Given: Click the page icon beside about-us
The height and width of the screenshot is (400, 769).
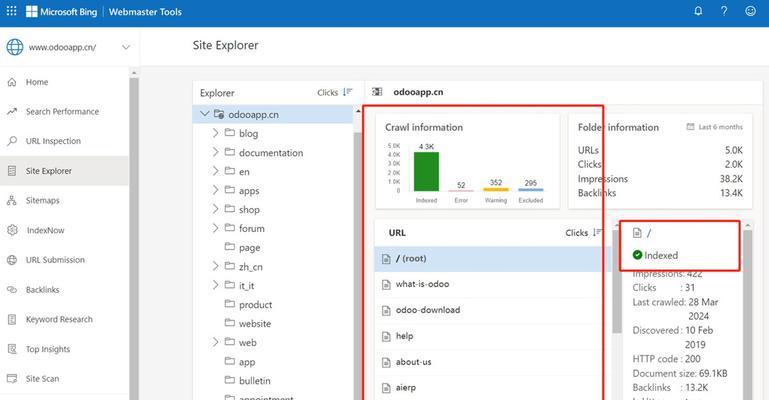Looking at the screenshot, I should coord(386,362).
